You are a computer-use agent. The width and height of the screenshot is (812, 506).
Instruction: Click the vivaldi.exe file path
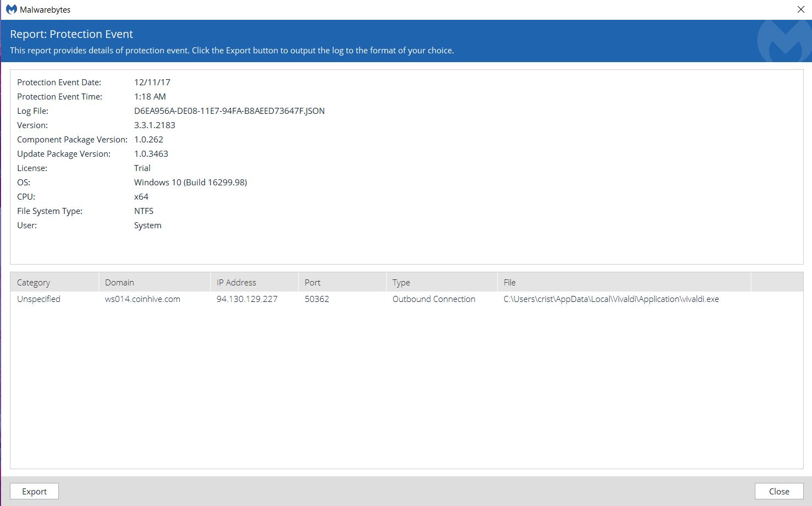click(611, 299)
